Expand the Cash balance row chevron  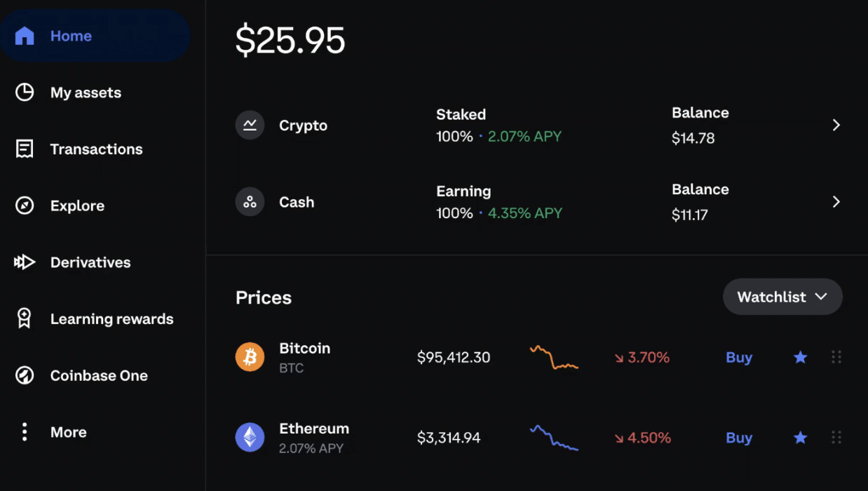[x=836, y=201]
